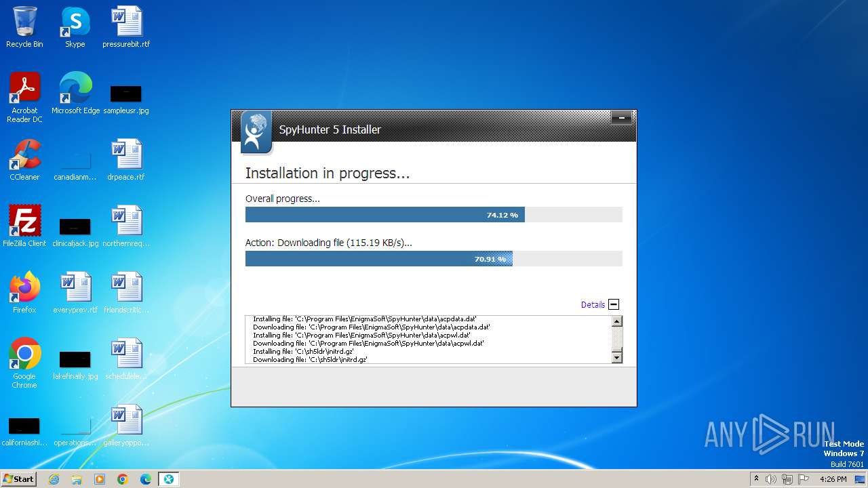The image size is (868, 488).
Task: Launch Google Chrome desktop shortcut
Action: (24, 363)
